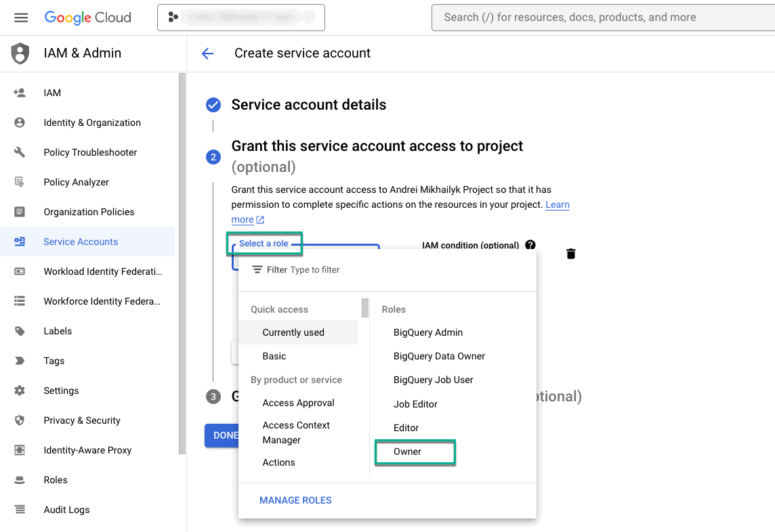Select the Basic category in Quick access
Screen dimensions: 775x532
click(274, 356)
